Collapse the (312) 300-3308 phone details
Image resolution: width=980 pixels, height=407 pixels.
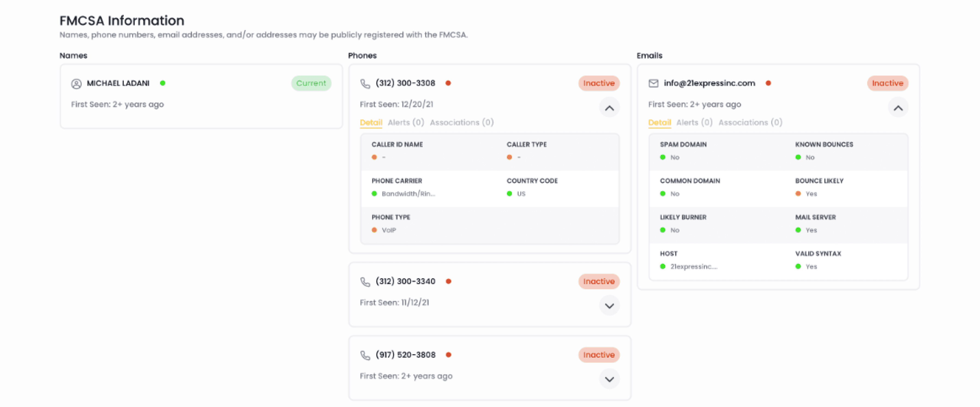(x=609, y=108)
